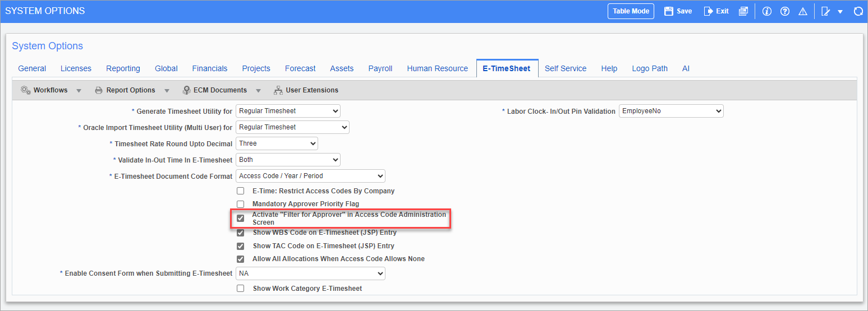Open Enable Consent Form dropdown showing NA
Viewport: 868px width, 311px height.
tap(310, 273)
